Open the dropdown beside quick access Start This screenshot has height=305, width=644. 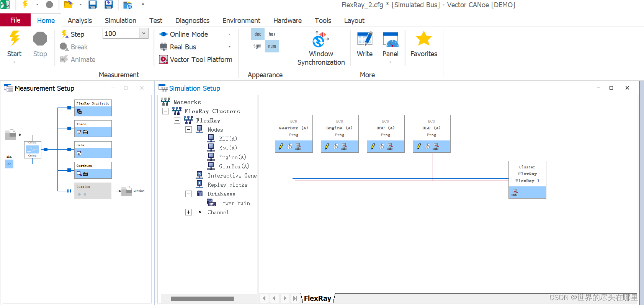tap(37, 5)
